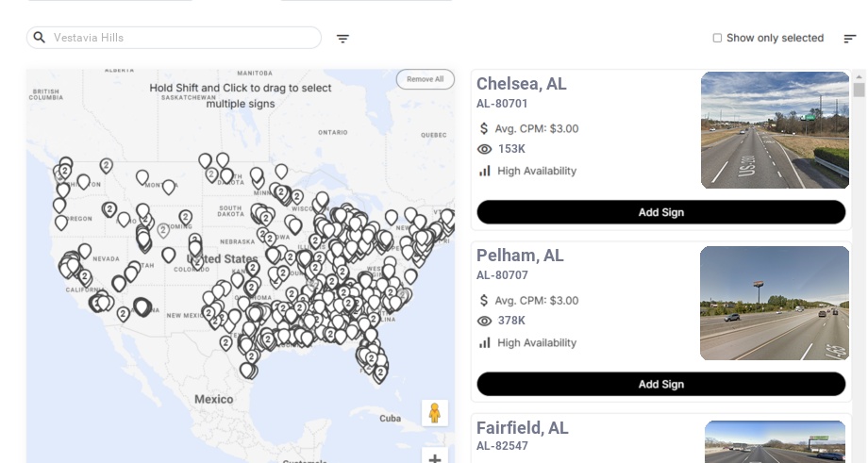Click Chelsea listing's dollar CPM icon
Screen dimensions: 868x463
pyautogui.click(x=484, y=128)
